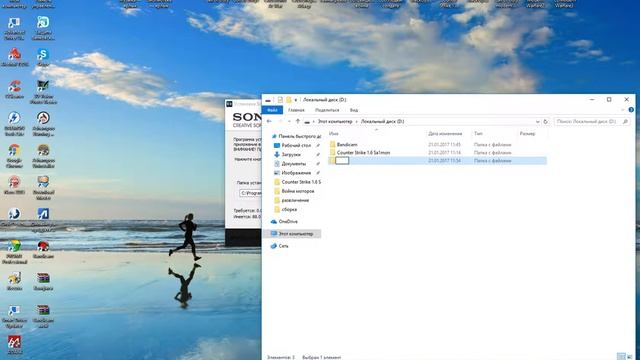Sort by the Имя column header
This screenshot has height=360, width=640.
tap(333, 133)
